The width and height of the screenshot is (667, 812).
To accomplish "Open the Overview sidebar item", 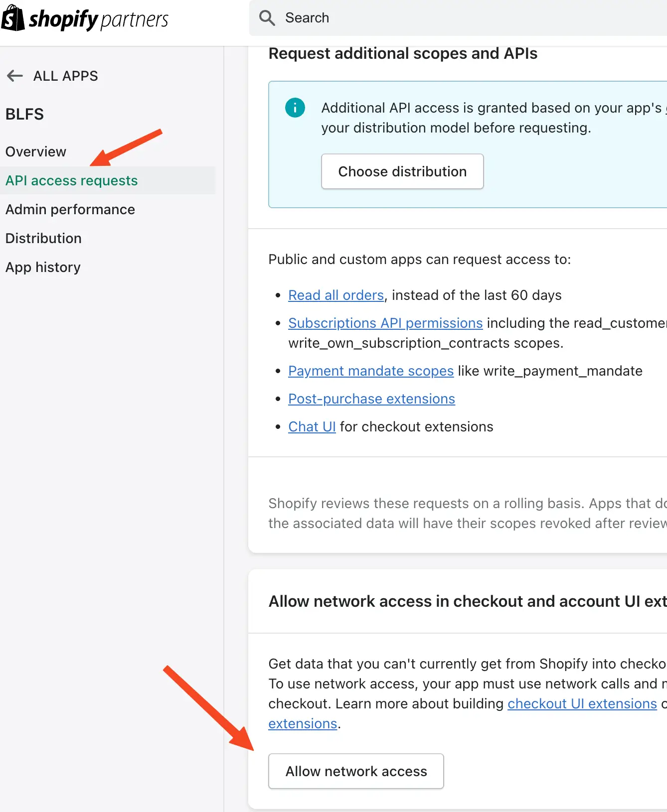I will pyautogui.click(x=36, y=151).
